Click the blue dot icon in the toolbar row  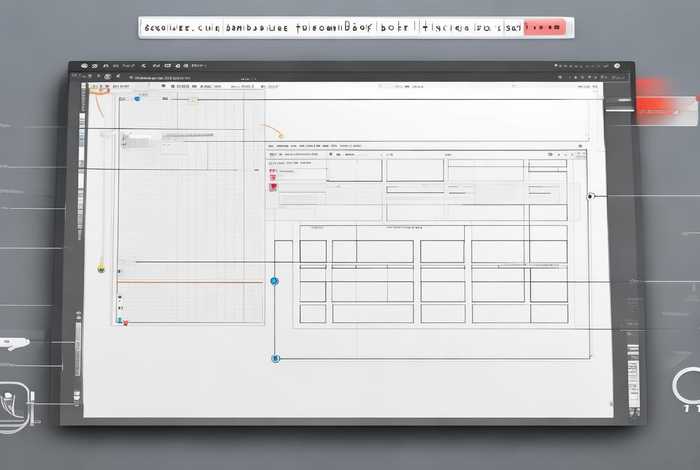click(x=136, y=98)
